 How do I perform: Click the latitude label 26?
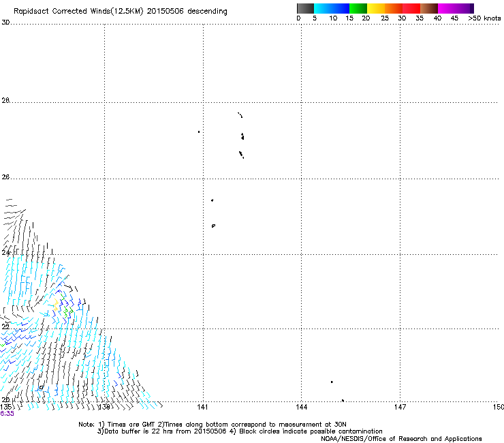5,177
